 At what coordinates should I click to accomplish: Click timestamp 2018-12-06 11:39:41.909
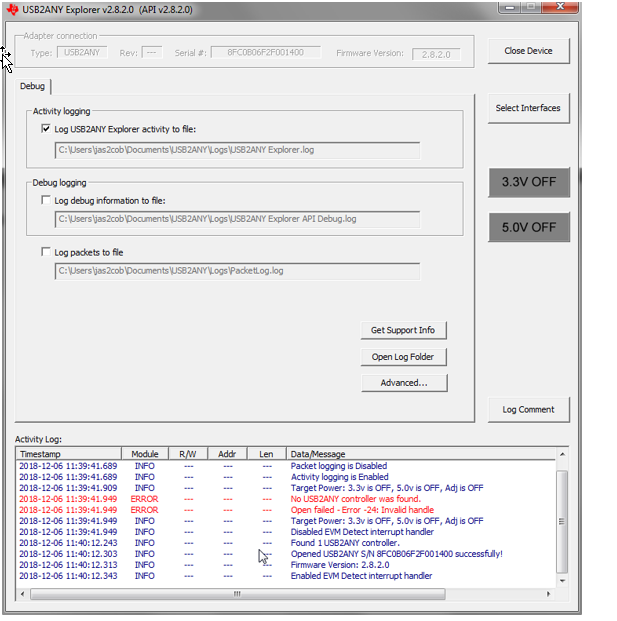[x=68, y=488]
